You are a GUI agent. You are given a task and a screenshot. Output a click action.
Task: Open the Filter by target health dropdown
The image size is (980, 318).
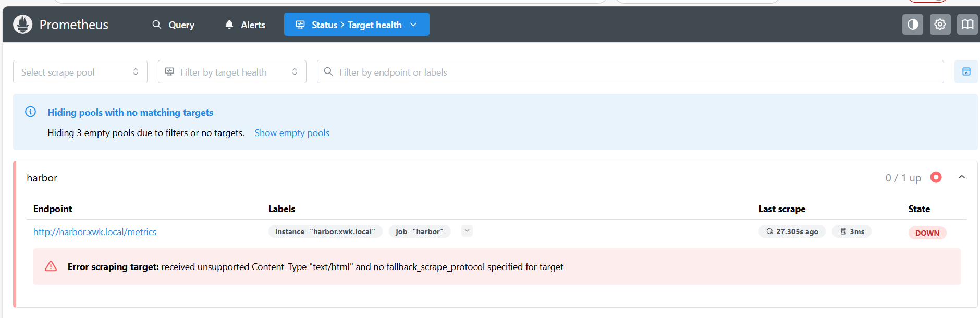232,72
